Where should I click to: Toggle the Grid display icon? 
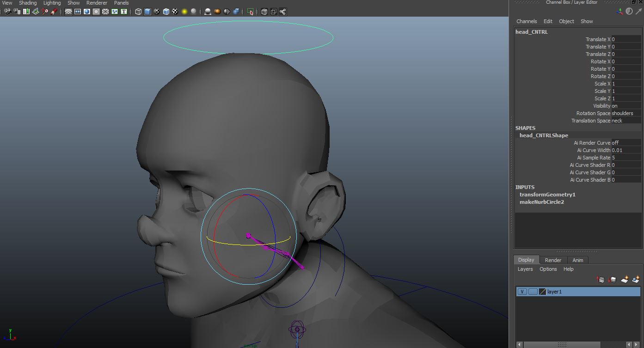coord(68,12)
